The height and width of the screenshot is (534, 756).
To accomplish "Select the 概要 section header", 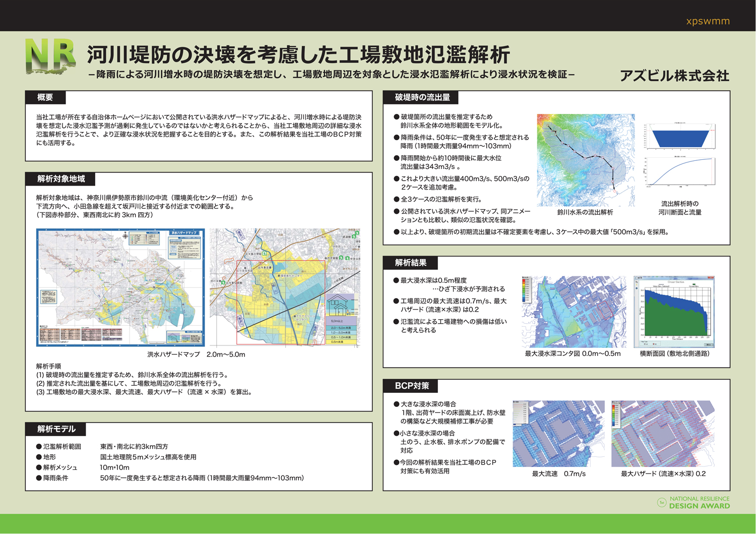I will [45, 97].
